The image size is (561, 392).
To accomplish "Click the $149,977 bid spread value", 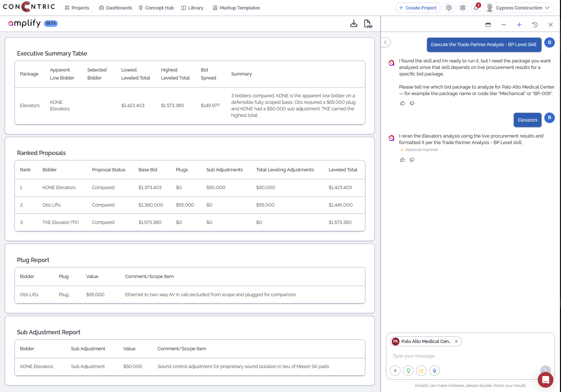I will [x=210, y=106].
